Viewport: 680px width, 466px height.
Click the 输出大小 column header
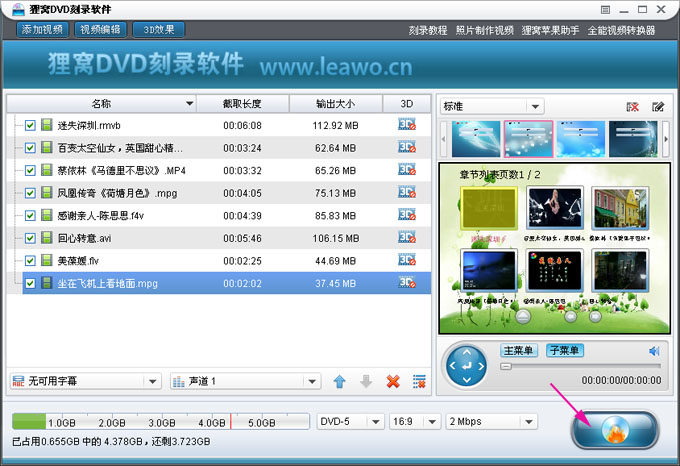336,104
